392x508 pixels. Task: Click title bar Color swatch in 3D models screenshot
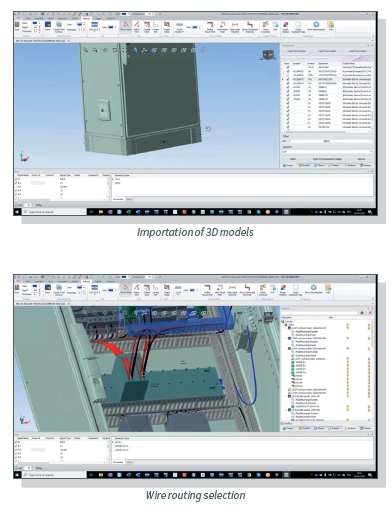point(125,14)
